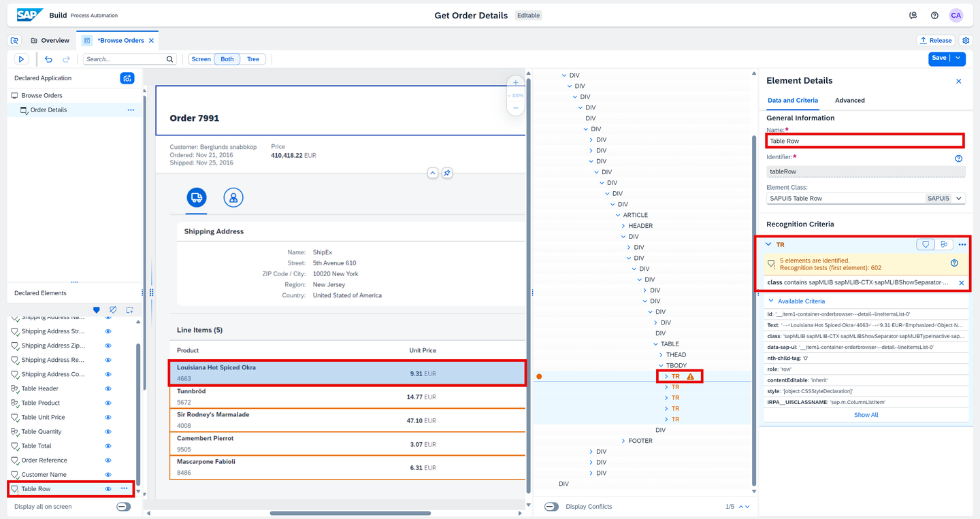This screenshot has height=519, width=980.
Task: Run the test with the play button
Action: pos(21,59)
